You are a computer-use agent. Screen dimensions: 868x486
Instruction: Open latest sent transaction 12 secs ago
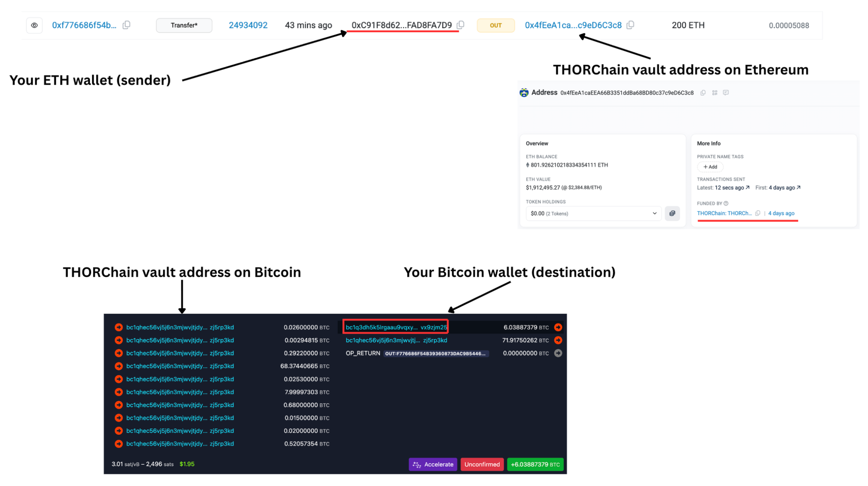[732, 188]
